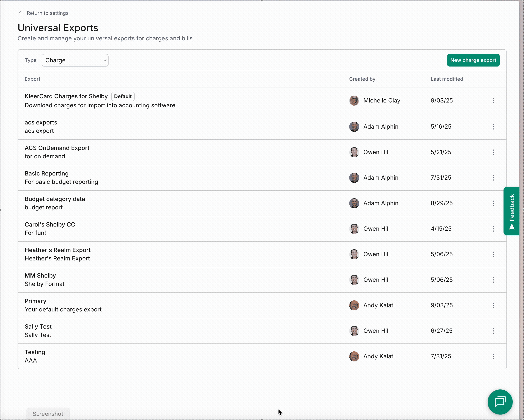Open three-dot menu for Testing export
The image size is (524, 420).
[x=493, y=356]
